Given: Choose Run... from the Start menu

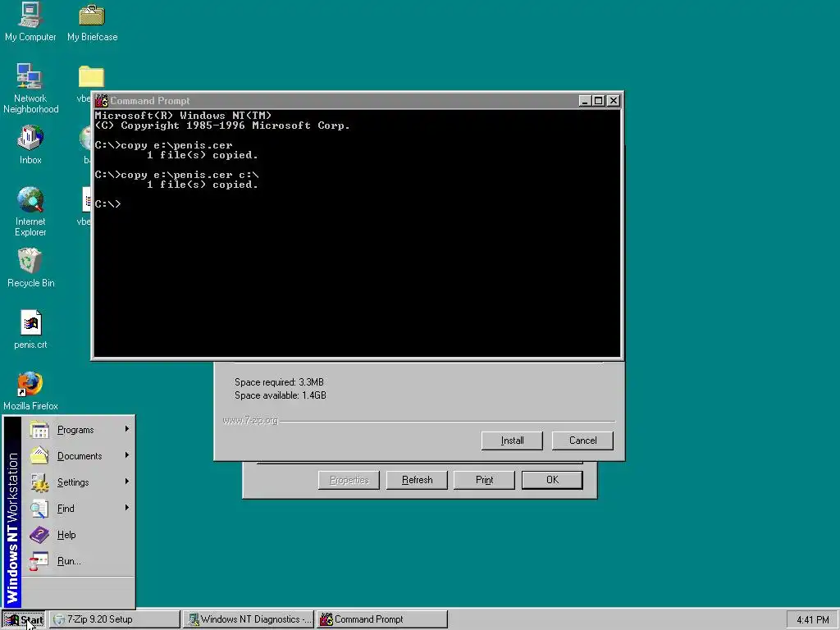Looking at the screenshot, I should pos(78,561).
